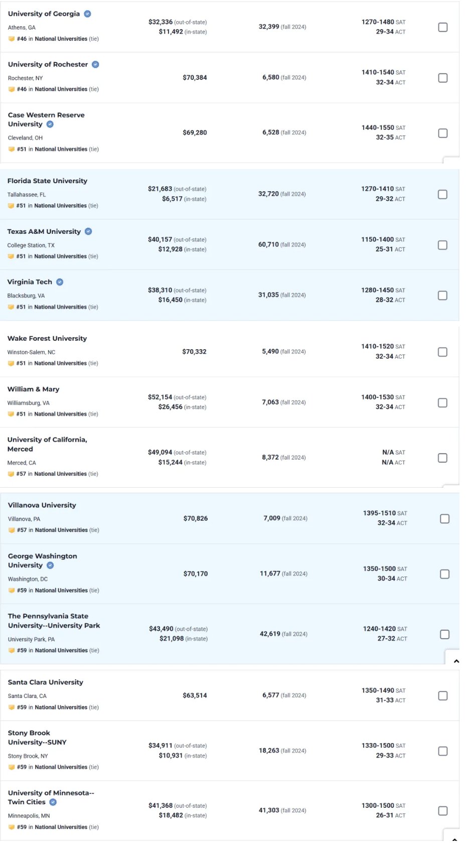Select the Santa Clara University checkbox
This screenshot has height=868, width=468.
[x=443, y=696]
